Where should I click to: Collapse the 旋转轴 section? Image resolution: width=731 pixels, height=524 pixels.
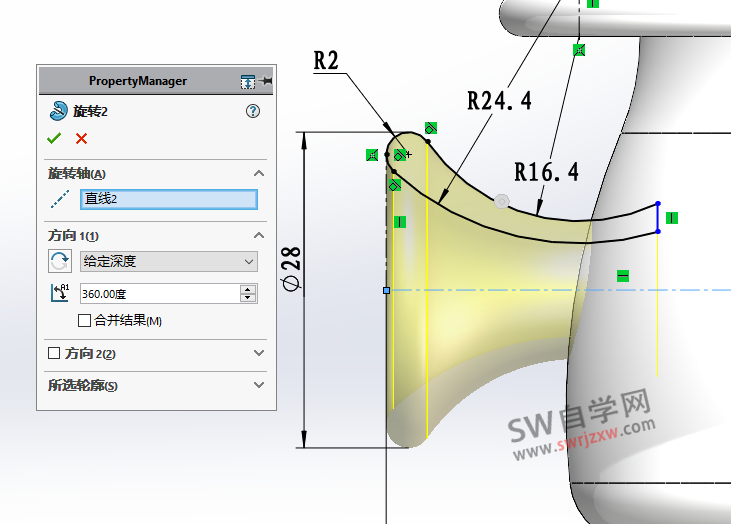coord(259,174)
